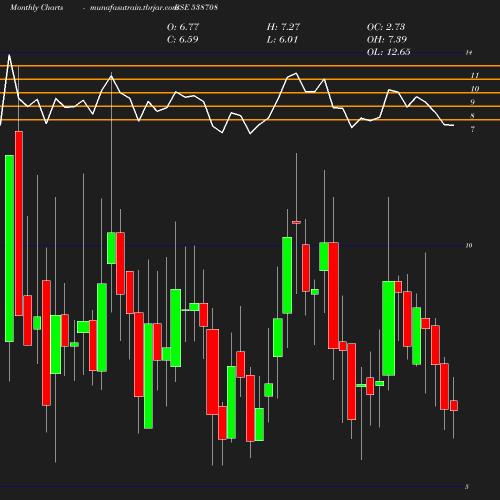Click the '14' axis label at top right
Viewport: 500px width, 500px height.
(469, 53)
